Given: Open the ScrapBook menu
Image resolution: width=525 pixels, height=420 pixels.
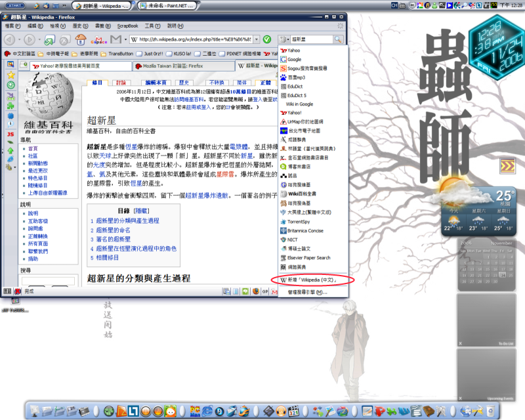Looking at the screenshot, I should (127, 26).
